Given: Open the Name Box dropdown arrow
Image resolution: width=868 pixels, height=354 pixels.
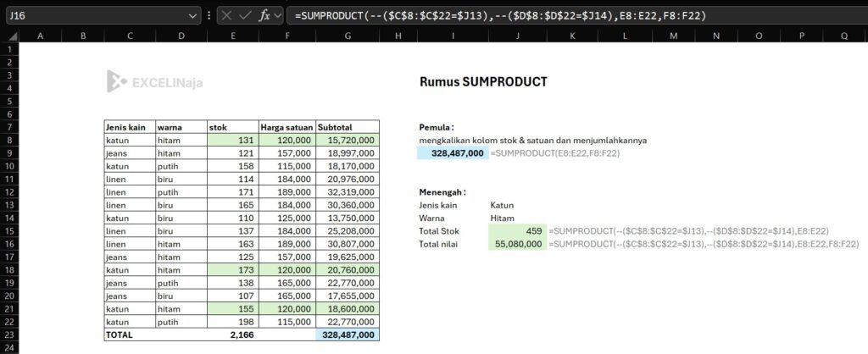Looking at the screenshot, I should pyautogui.click(x=192, y=16).
